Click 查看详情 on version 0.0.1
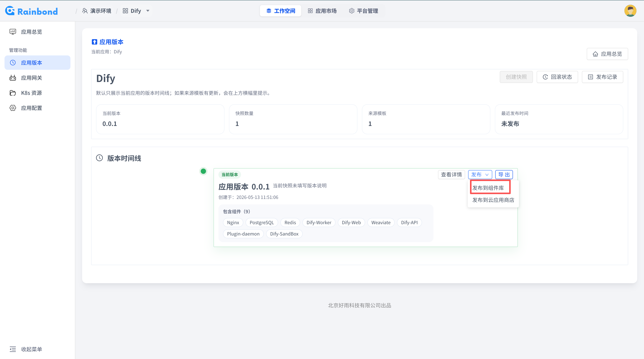Viewport: 644px width, 359px height. [452, 174]
